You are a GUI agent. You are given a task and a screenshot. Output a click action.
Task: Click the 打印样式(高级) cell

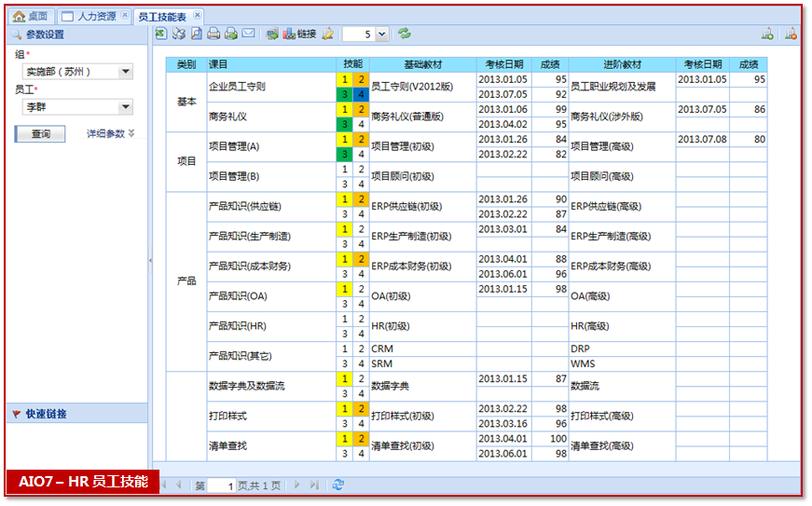tap(622, 416)
